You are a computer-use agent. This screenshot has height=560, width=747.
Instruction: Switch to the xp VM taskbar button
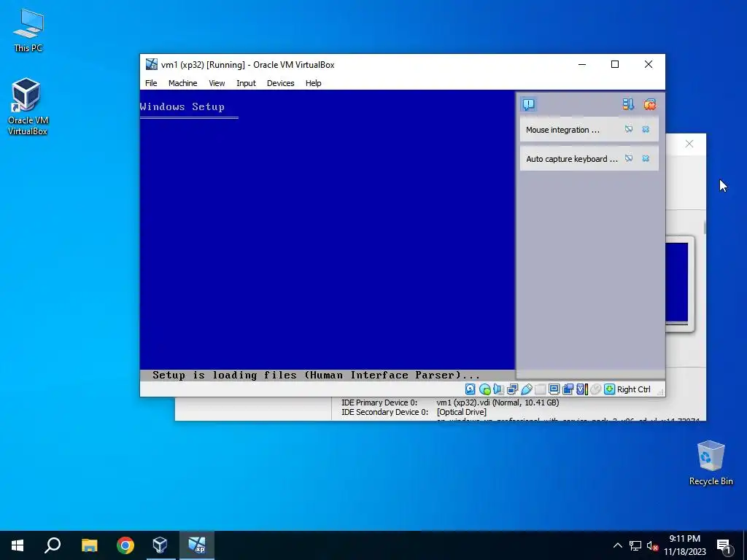(x=196, y=545)
